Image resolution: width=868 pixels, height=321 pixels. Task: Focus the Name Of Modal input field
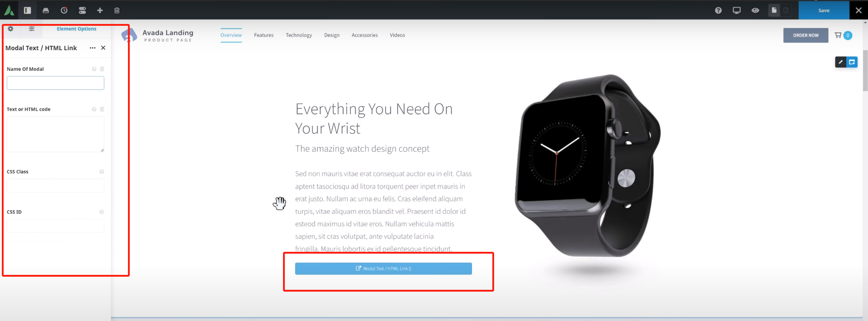pos(56,83)
